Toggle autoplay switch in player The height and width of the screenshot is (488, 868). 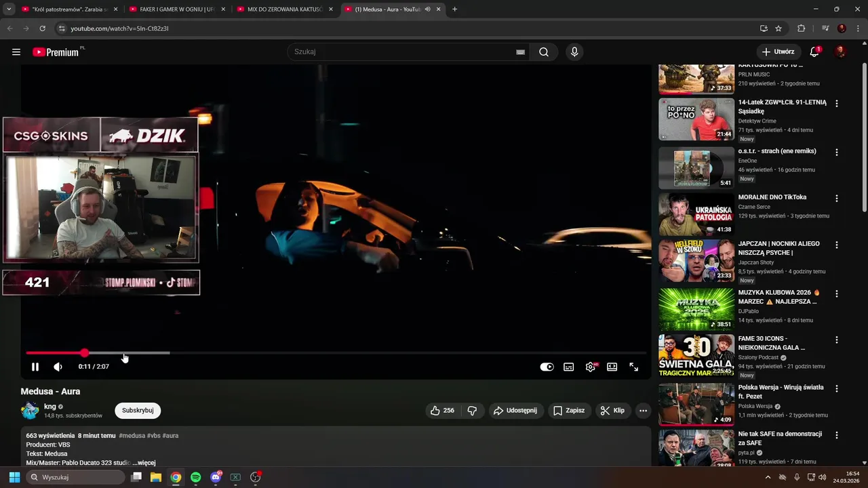(547, 367)
